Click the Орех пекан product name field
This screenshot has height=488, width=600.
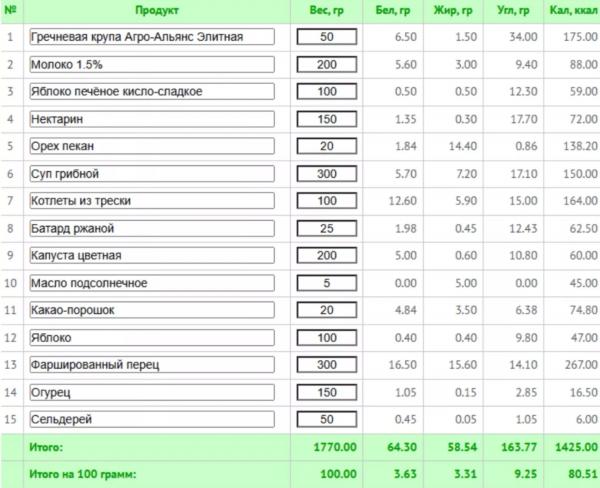point(152,146)
